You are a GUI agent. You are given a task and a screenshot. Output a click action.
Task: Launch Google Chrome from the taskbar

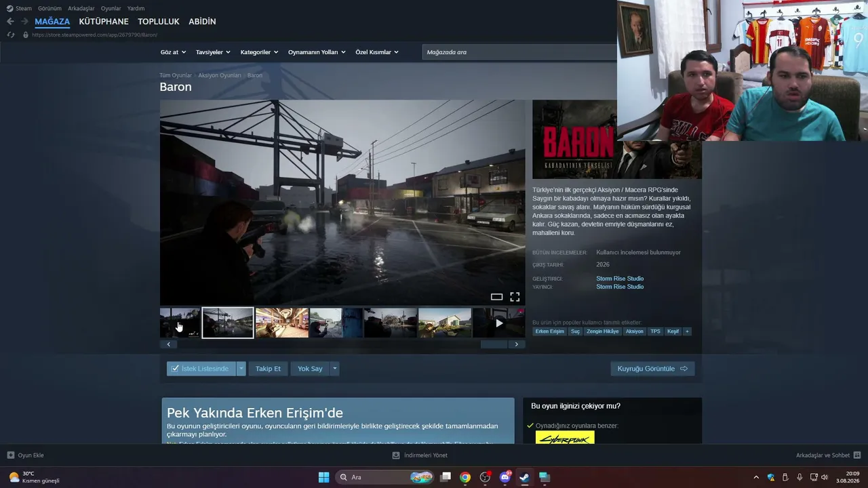[x=465, y=477]
